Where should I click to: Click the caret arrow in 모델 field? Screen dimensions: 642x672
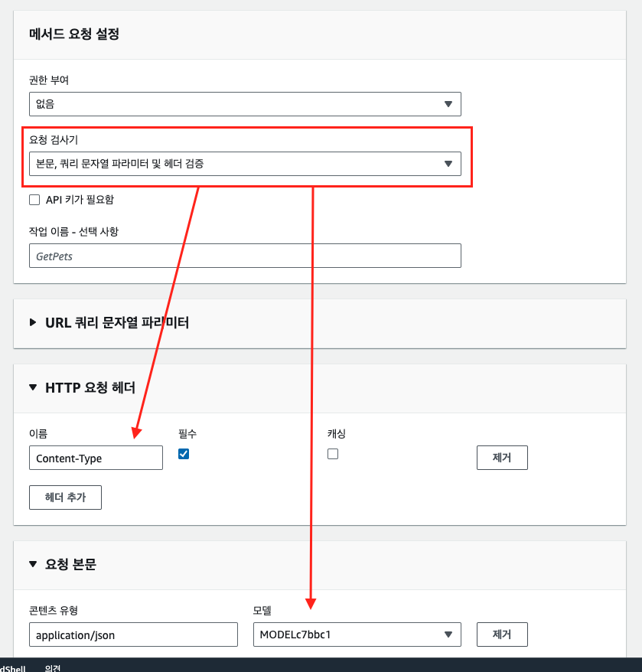(448, 634)
